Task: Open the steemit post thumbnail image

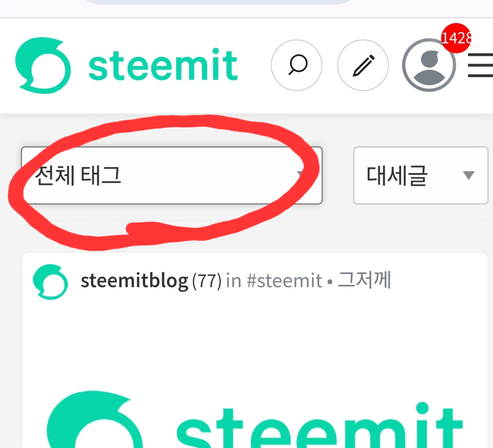Action: (x=255, y=377)
